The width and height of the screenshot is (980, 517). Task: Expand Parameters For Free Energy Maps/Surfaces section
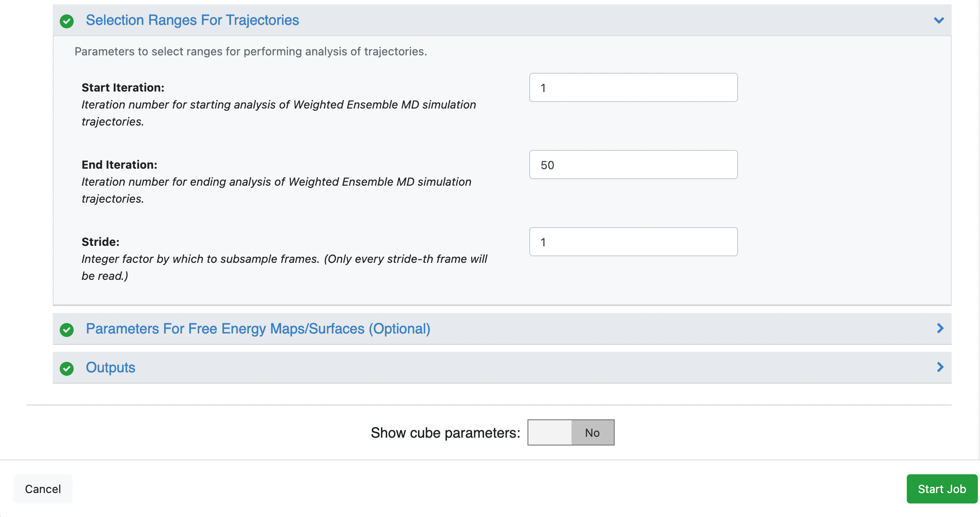pos(259,329)
